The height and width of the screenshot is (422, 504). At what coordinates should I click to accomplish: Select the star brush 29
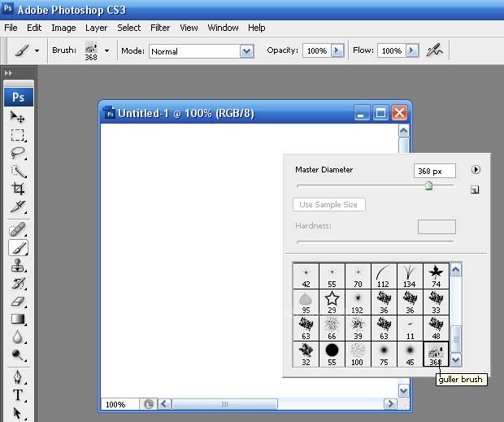[332, 302]
